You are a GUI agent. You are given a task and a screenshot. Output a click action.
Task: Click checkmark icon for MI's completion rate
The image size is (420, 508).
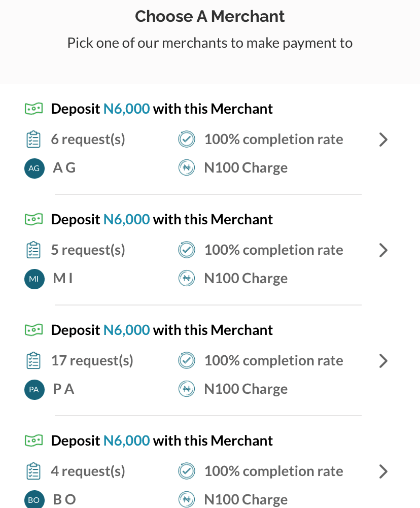pos(187,250)
